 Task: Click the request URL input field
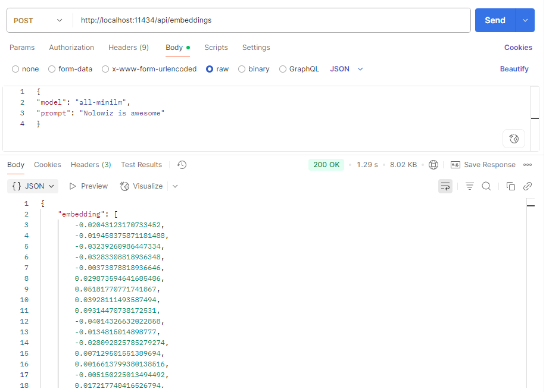271,20
